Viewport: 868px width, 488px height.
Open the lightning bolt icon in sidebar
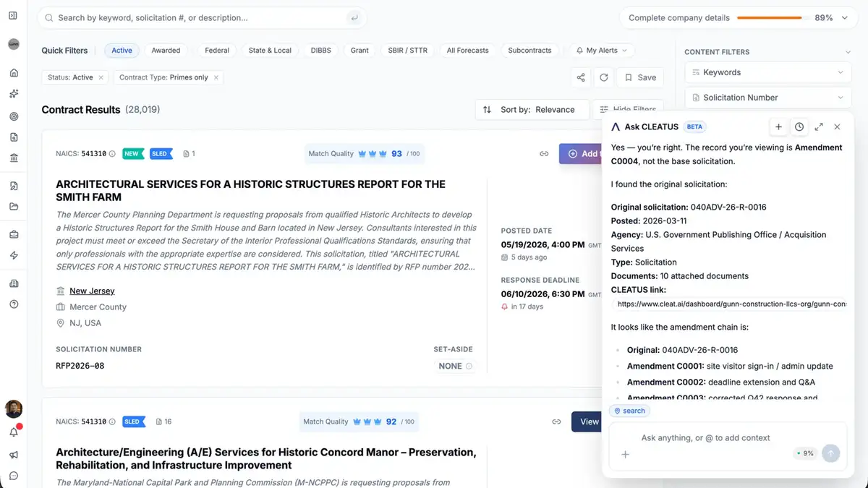(14, 255)
